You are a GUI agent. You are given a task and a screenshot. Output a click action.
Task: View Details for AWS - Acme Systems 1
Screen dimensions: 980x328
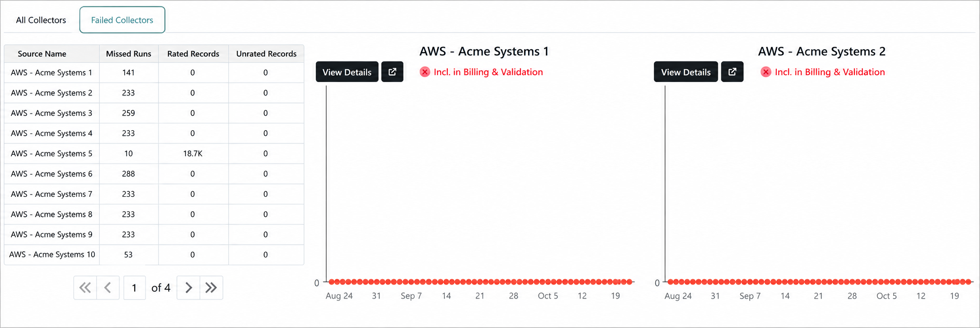(x=347, y=72)
